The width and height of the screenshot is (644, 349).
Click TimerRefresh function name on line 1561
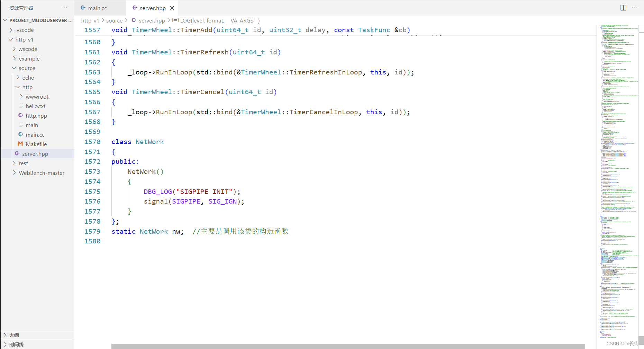[204, 52]
